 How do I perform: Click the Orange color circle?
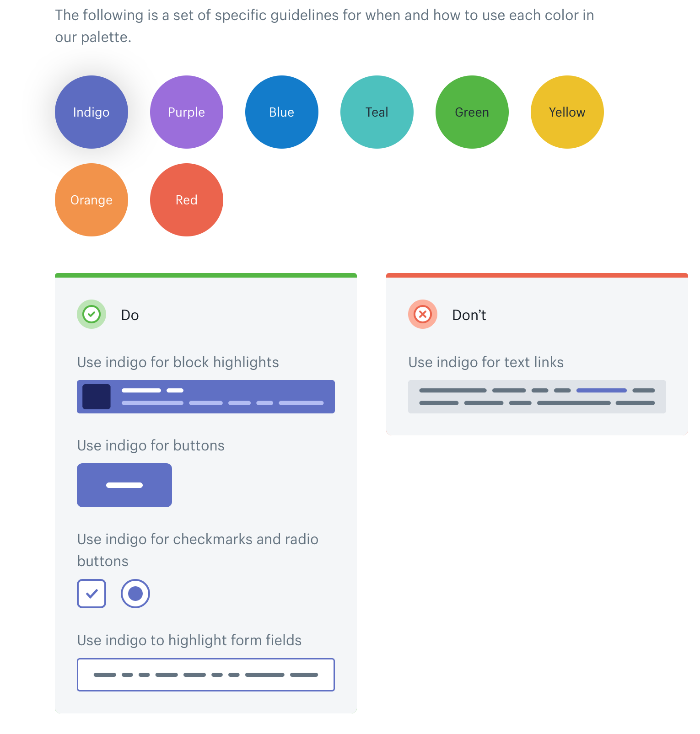92,199
